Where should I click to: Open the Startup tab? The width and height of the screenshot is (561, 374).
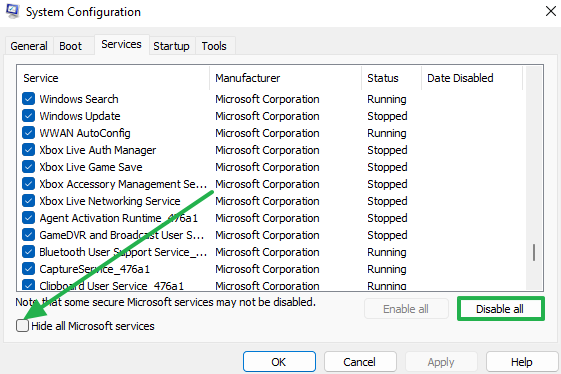[171, 46]
